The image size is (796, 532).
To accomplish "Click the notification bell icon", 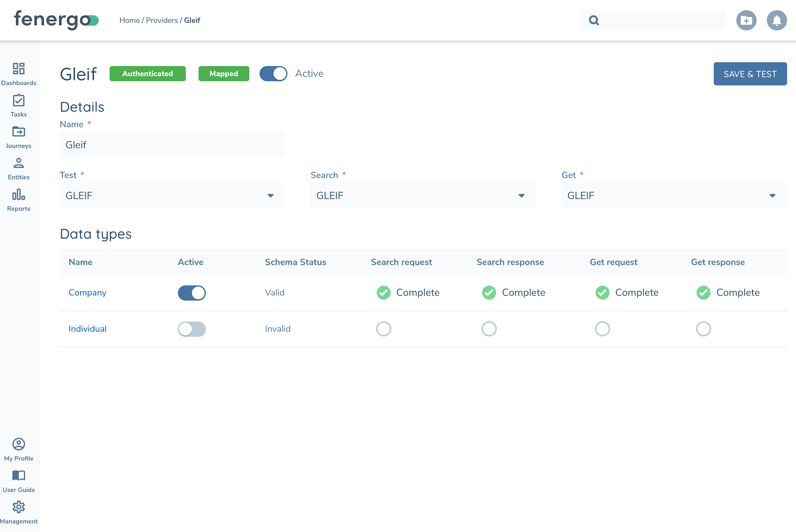I will [x=777, y=20].
